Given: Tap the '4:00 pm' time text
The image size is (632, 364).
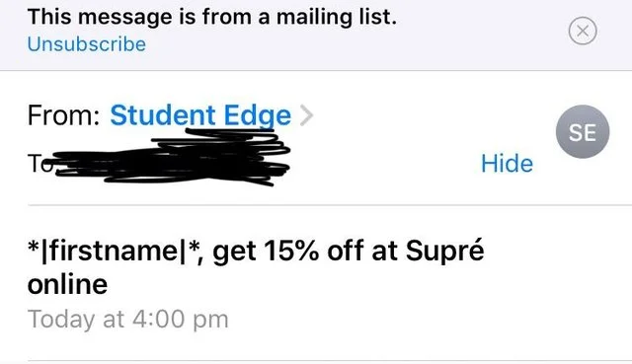Looking at the screenshot, I should (180, 320).
